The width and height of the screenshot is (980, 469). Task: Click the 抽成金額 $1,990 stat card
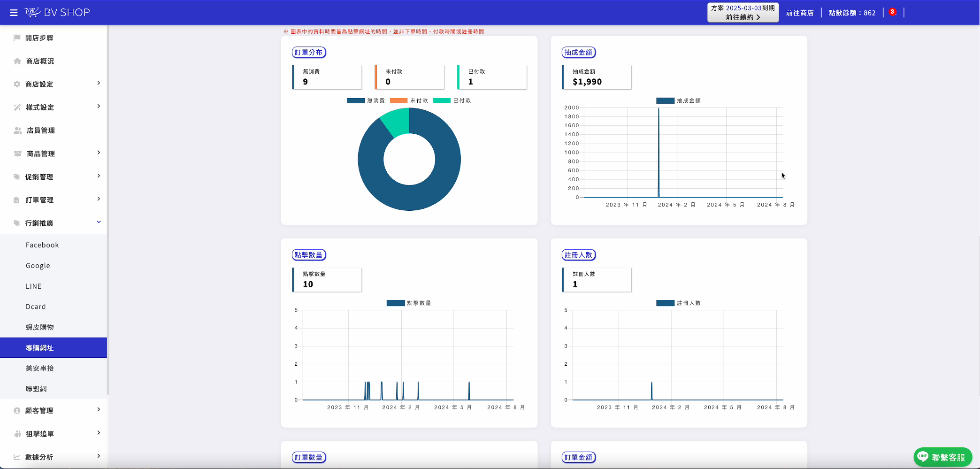click(x=597, y=77)
